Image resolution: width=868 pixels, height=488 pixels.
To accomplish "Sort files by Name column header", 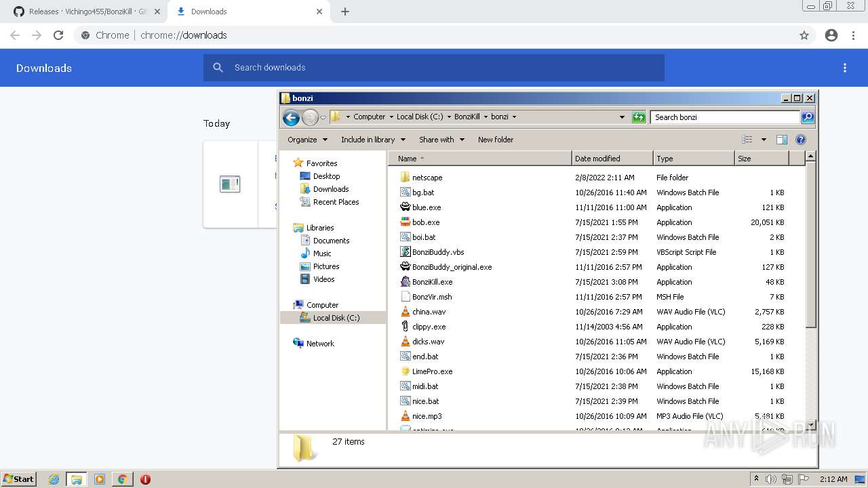I will click(x=480, y=159).
